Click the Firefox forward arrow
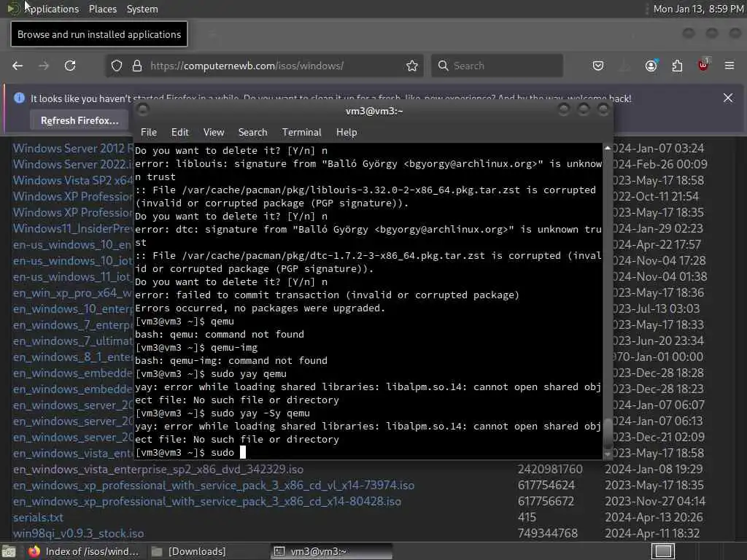This screenshot has height=560, width=747. point(44,66)
